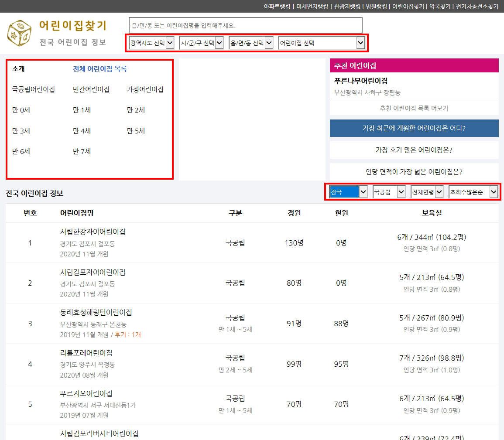Click 추천 어린이집 목록 더보기
Screen dimensions: 504x440
(414, 108)
